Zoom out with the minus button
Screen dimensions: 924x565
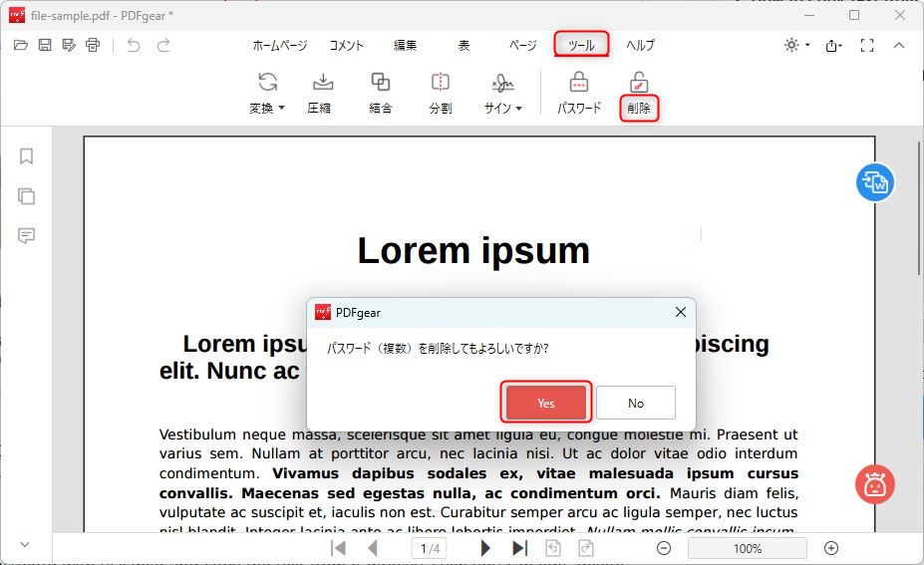pyautogui.click(x=664, y=548)
